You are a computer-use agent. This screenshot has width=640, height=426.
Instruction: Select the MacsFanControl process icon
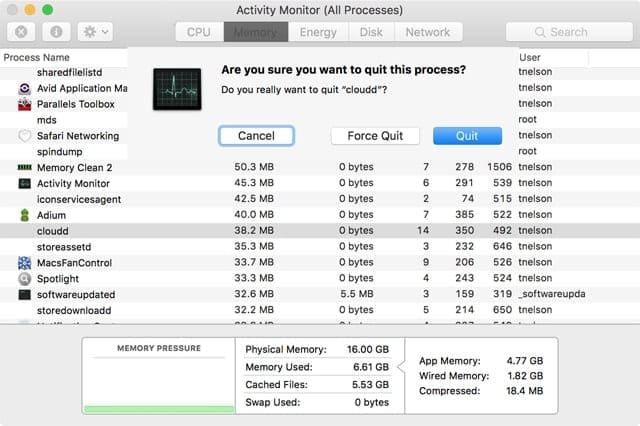pos(25,263)
